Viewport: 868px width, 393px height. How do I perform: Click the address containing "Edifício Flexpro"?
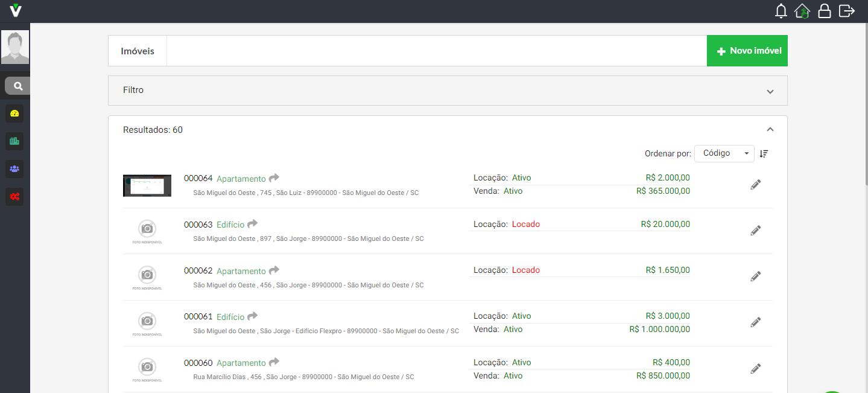click(x=326, y=331)
